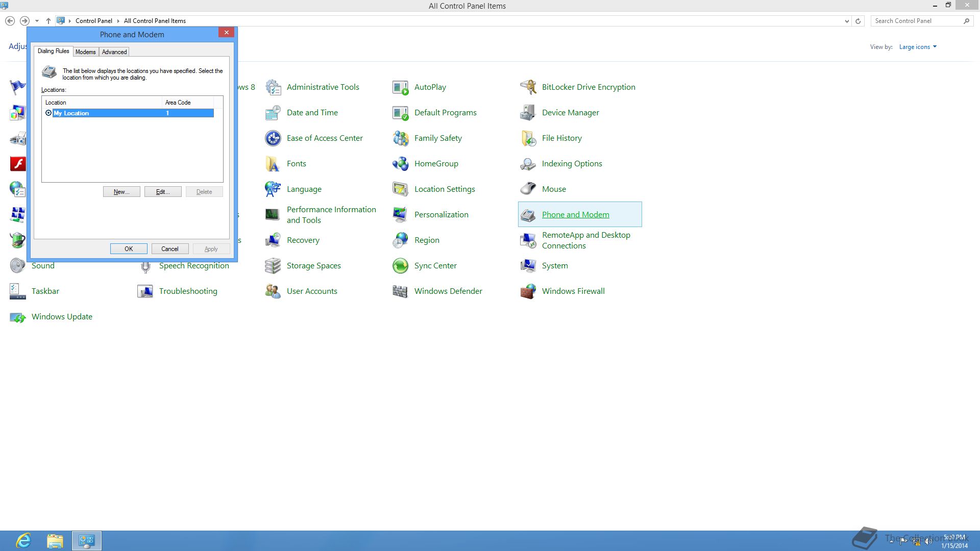Open the Mouse icon
This screenshot has height=551, width=980.
click(528, 189)
